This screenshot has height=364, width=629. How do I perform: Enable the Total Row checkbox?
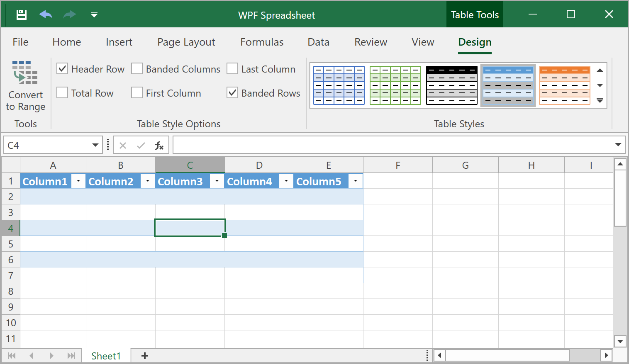point(62,93)
